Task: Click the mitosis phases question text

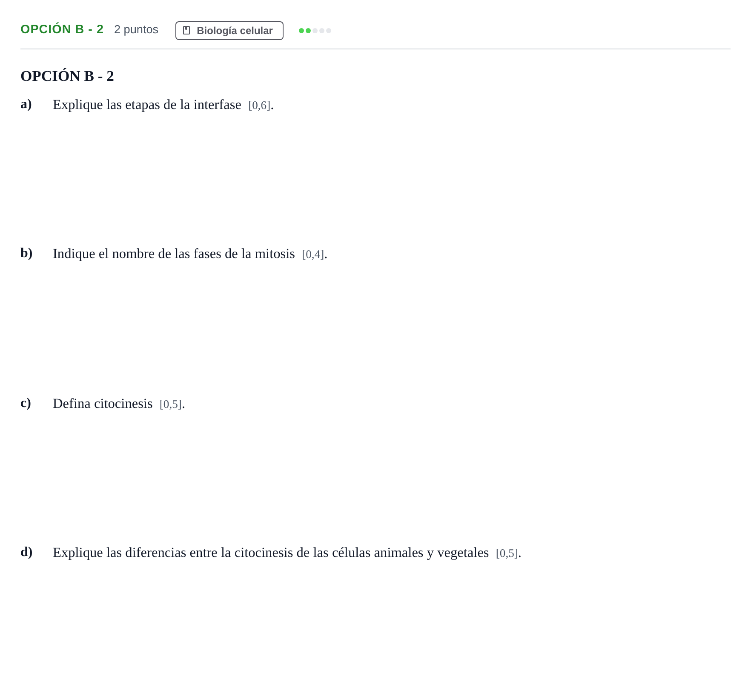Action: pos(190,254)
